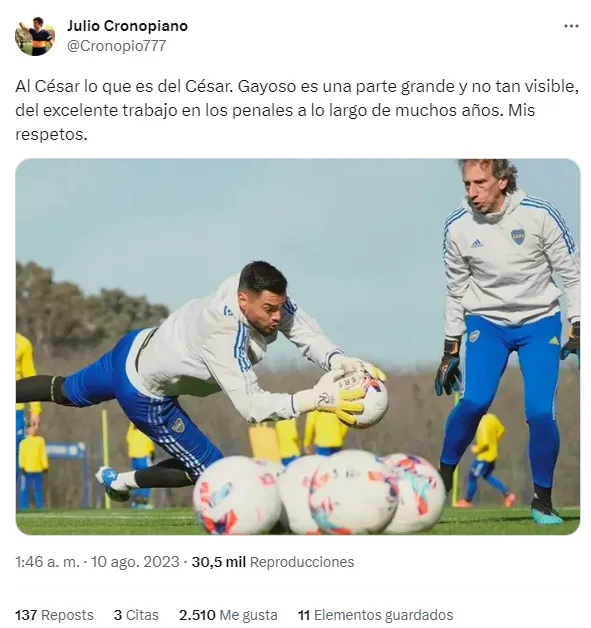View the 30,5 mil Reproducciones count
591x628 pixels.
(273, 562)
